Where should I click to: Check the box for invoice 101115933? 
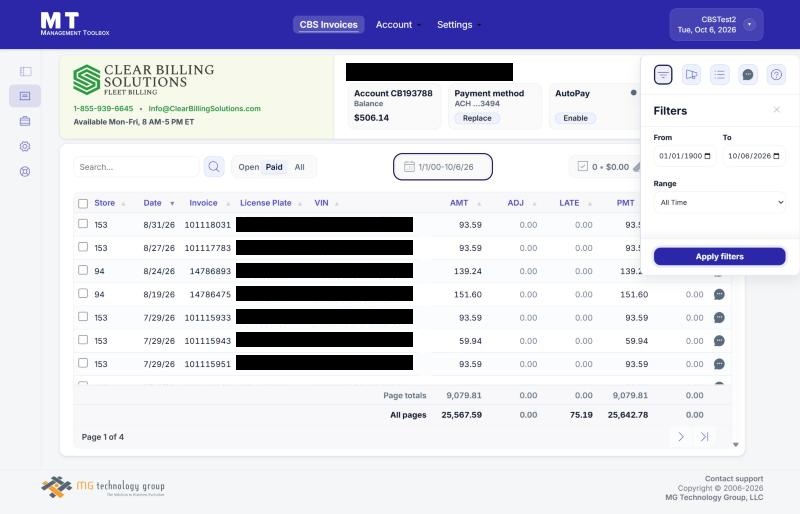[83, 316]
